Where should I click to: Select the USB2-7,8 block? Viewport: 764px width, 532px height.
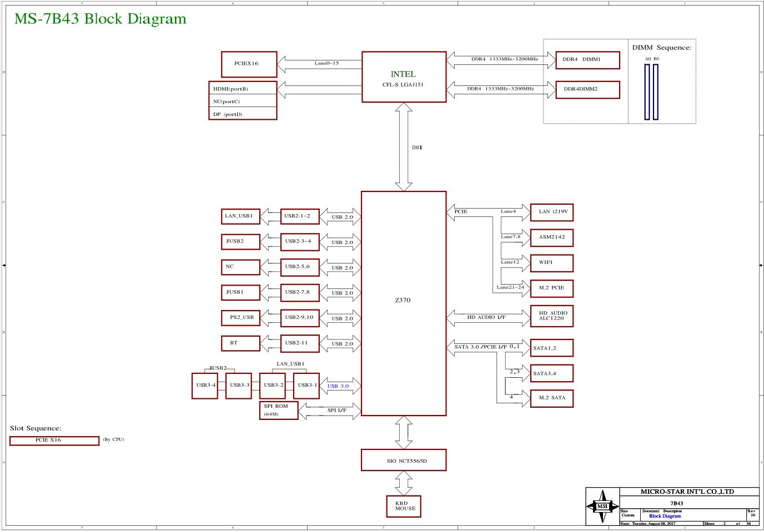point(300,292)
